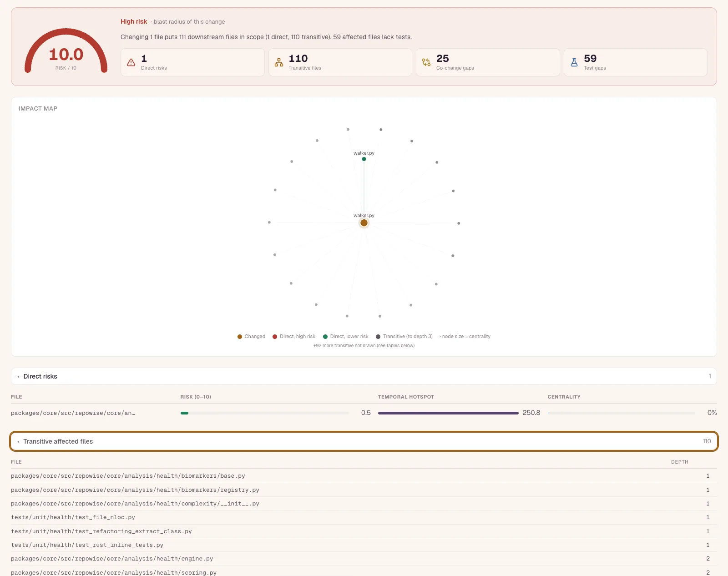Viewport: 728px width, 576px height.
Task: Click the '+92 more transitive not drawn' note
Action: [364, 346]
